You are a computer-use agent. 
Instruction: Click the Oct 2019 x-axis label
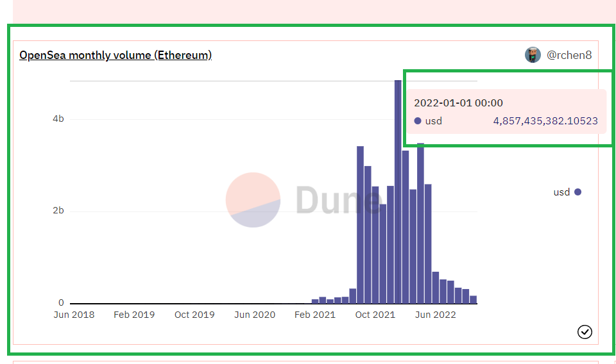[x=194, y=315]
